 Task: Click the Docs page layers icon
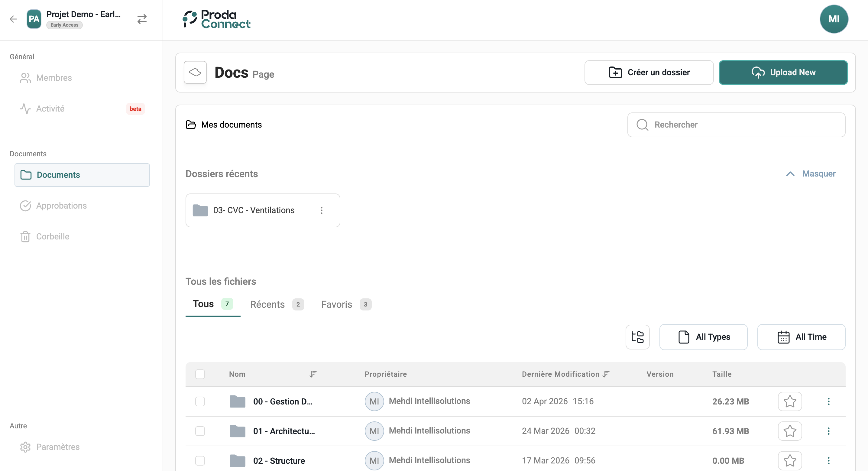click(195, 72)
